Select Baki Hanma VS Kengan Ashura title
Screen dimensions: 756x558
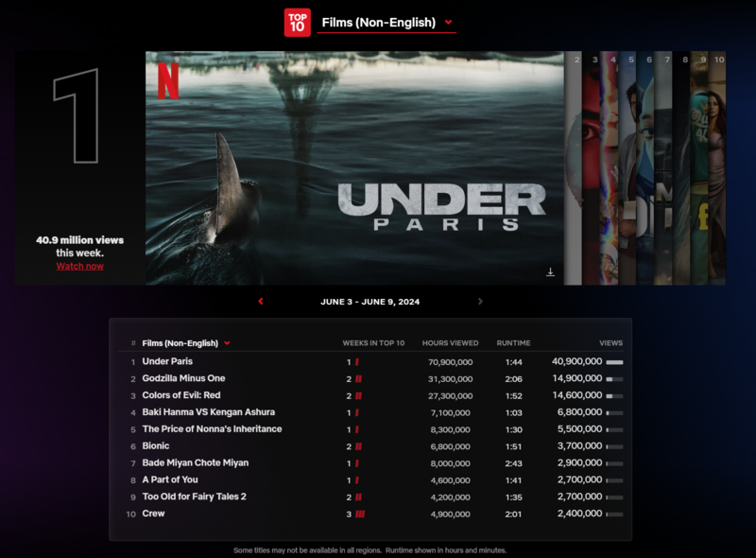pyautogui.click(x=209, y=412)
